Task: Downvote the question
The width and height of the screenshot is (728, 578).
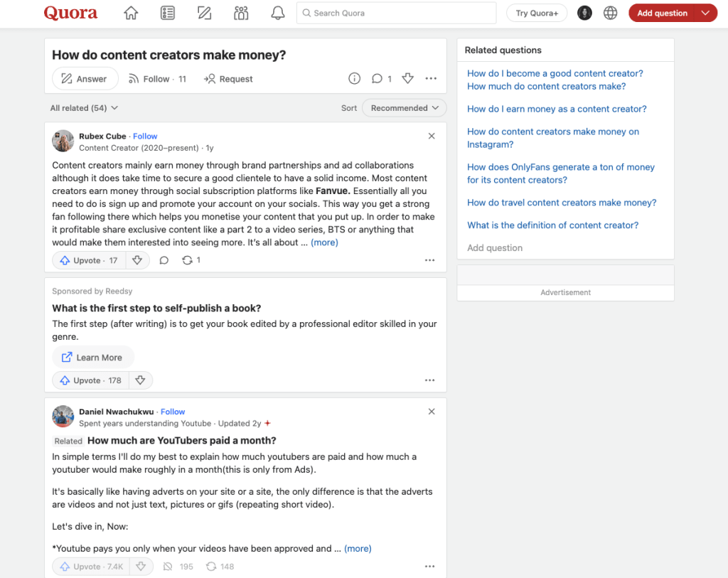Action: click(x=407, y=78)
